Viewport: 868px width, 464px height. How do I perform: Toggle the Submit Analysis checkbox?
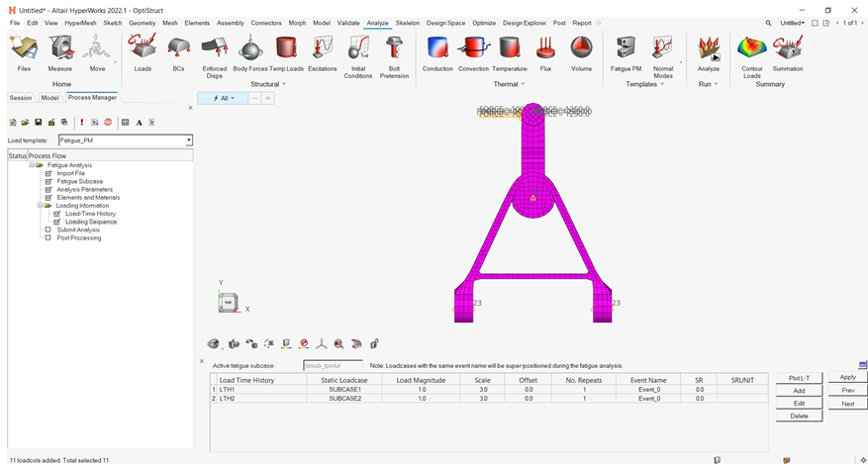pyautogui.click(x=48, y=231)
